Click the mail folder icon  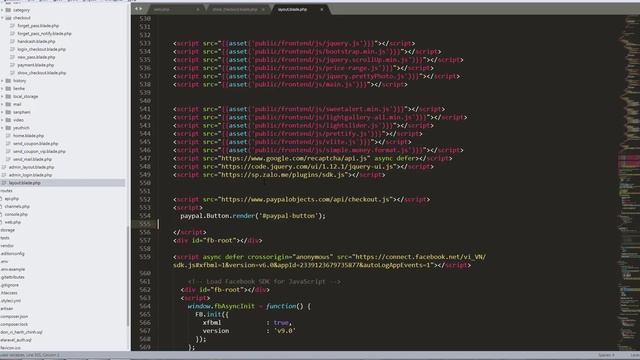point(8,104)
